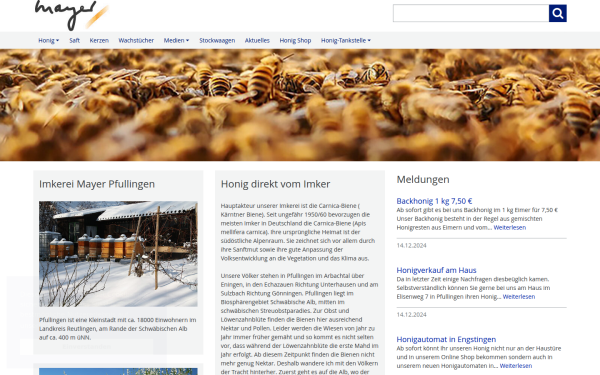Expand the Medien dropdown menu
The image size is (600, 375).
coord(176,40)
